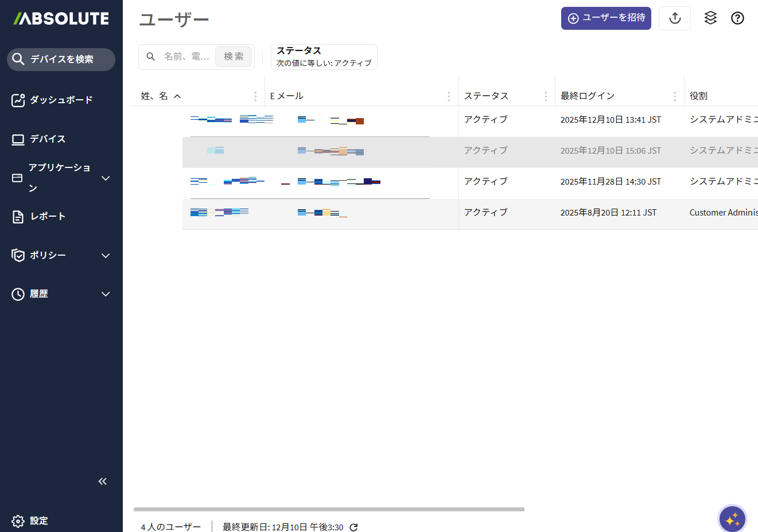Click the name/email search input field

tap(186, 57)
